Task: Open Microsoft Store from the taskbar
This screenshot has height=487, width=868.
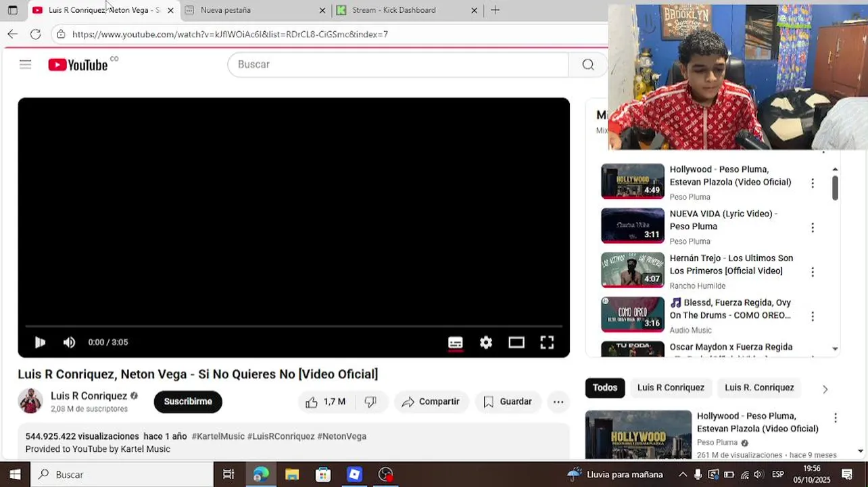Action: point(323,474)
